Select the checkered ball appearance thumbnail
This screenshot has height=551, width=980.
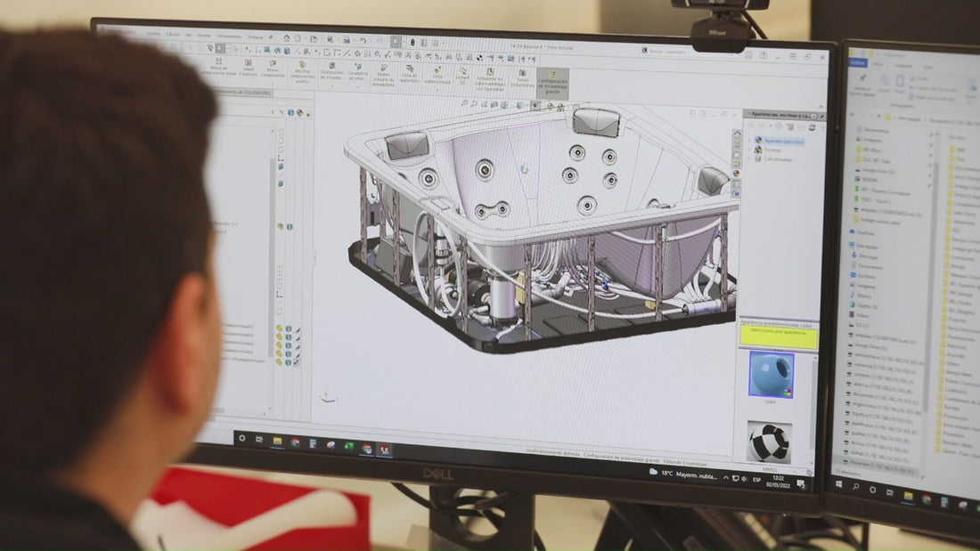coord(768,442)
